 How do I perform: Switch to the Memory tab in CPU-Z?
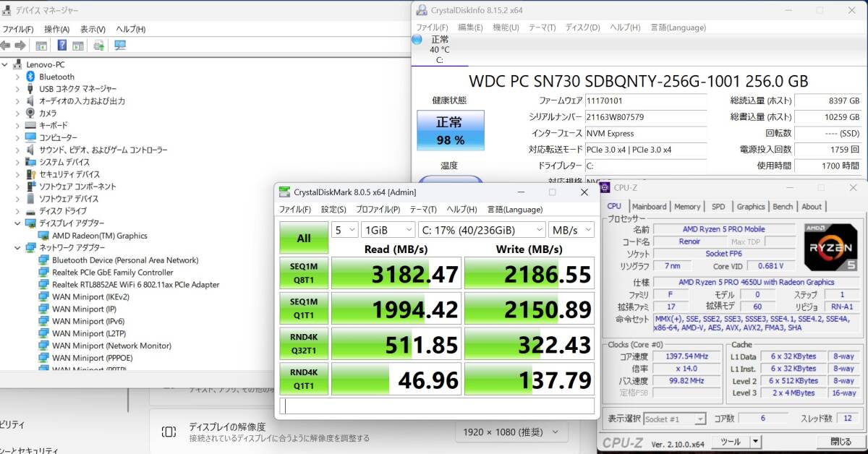click(x=687, y=206)
